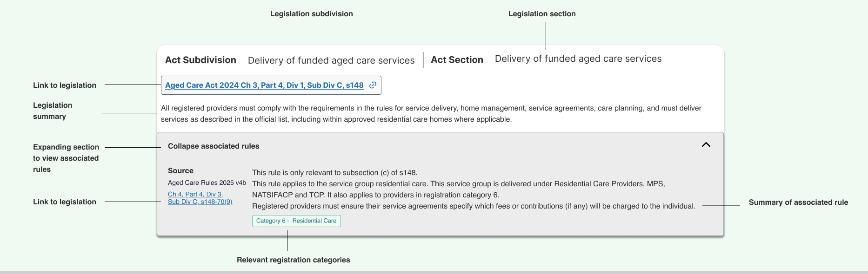This screenshot has width=868, height=274.
Task: Open the Aged Care Act 2024 s148 link
Action: point(264,85)
